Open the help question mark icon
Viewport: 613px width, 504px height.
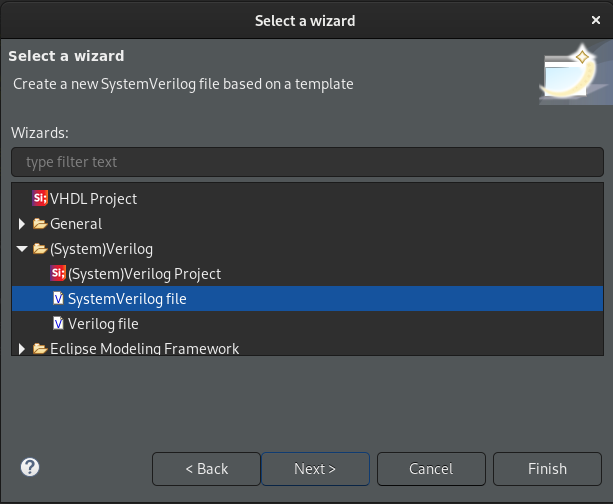pos(30,467)
